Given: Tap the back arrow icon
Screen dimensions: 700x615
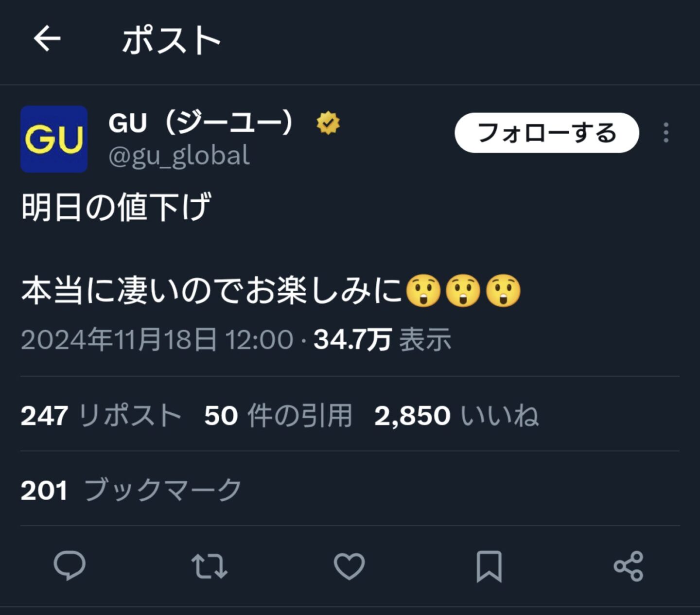Looking at the screenshot, I should pyautogui.click(x=47, y=39).
